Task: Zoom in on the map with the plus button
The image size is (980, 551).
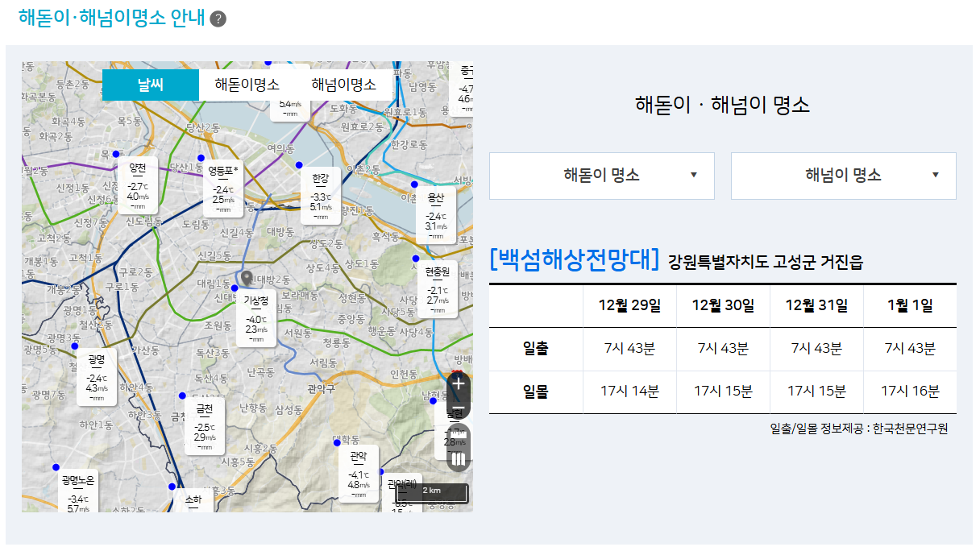Action: pyautogui.click(x=459, y=383)
